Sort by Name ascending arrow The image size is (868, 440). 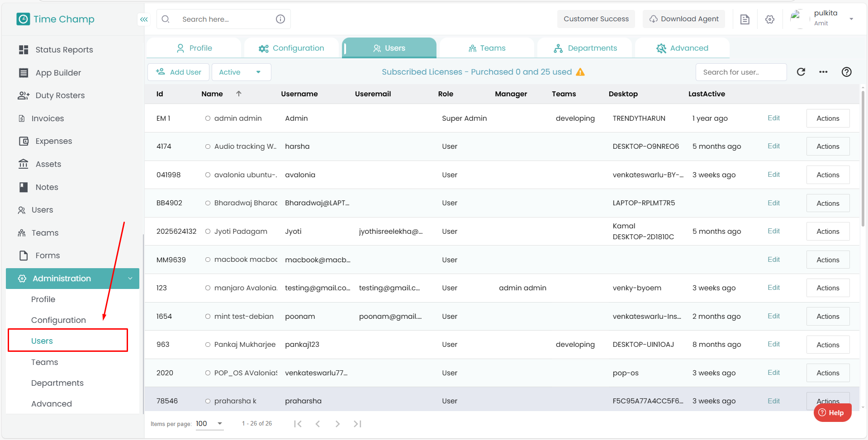(x=239, y=94)
